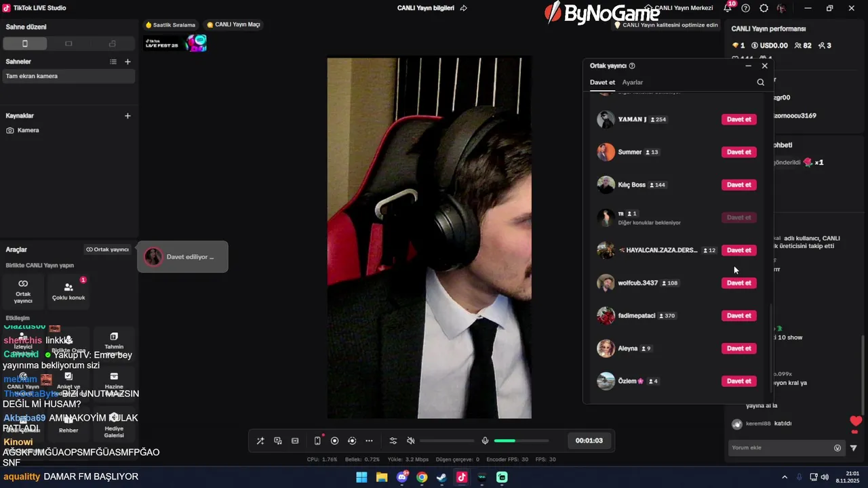
Task: Close the Ortak yayıncı panel
Action: tap(765, 66)
